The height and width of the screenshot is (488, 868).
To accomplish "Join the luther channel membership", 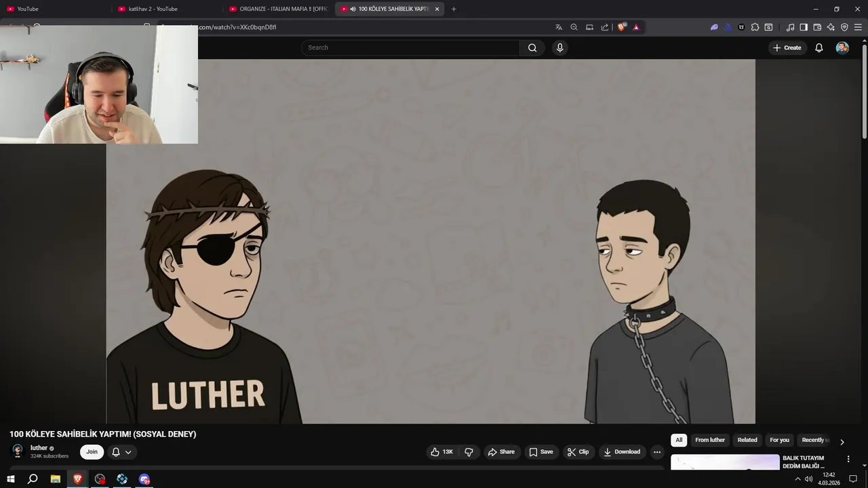I will [92, 452].
